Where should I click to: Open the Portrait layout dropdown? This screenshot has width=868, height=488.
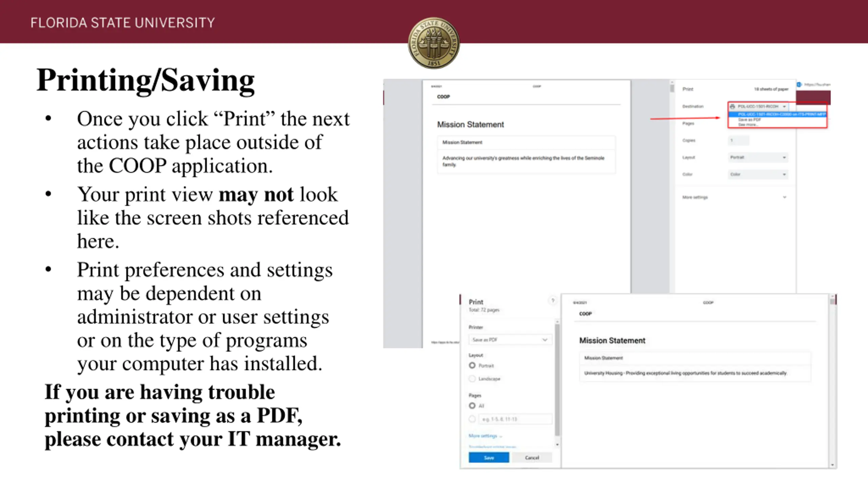click(758, 157)
